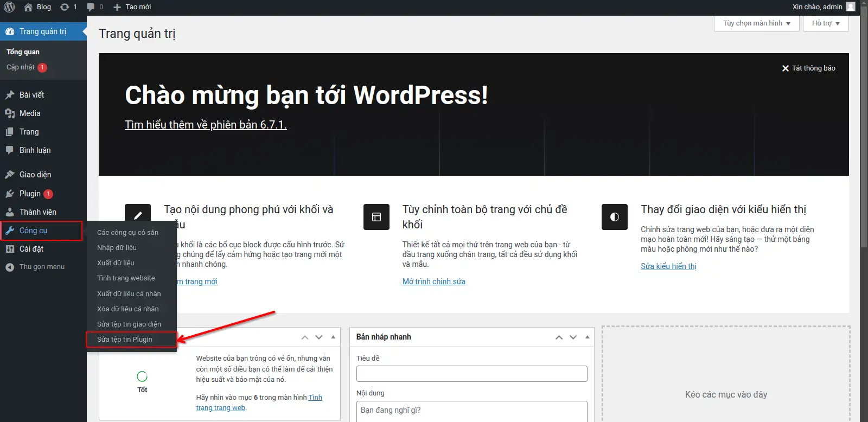Dismiss welcome panel via Tắt thông báo

pos(808,68)
